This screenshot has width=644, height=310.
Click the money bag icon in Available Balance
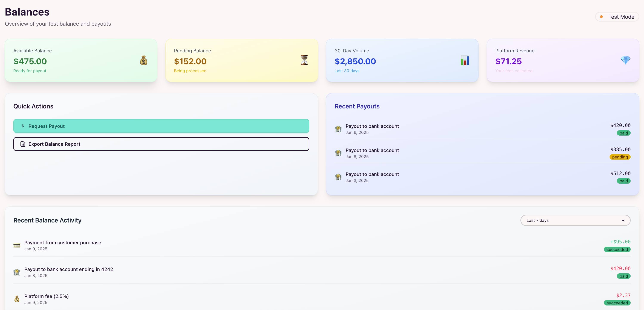[144, 60]
